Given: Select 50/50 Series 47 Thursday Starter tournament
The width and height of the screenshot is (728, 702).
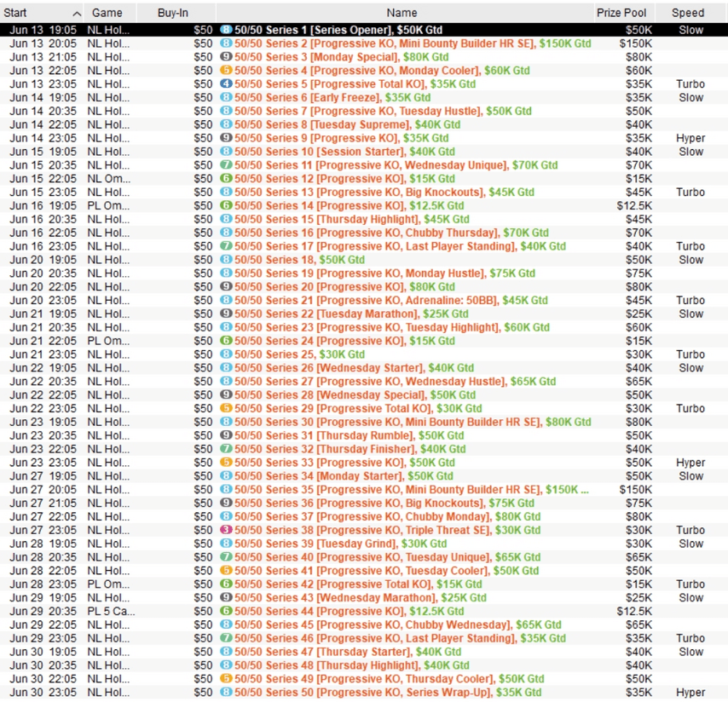Looking at the screenshot, I should pyautogui.click(x=364, y=652).
